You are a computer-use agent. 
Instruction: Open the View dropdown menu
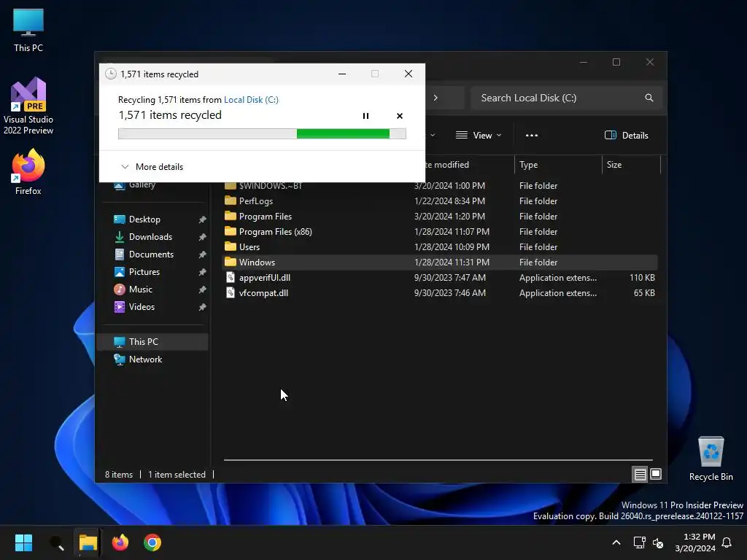click(x=479, y=135)
